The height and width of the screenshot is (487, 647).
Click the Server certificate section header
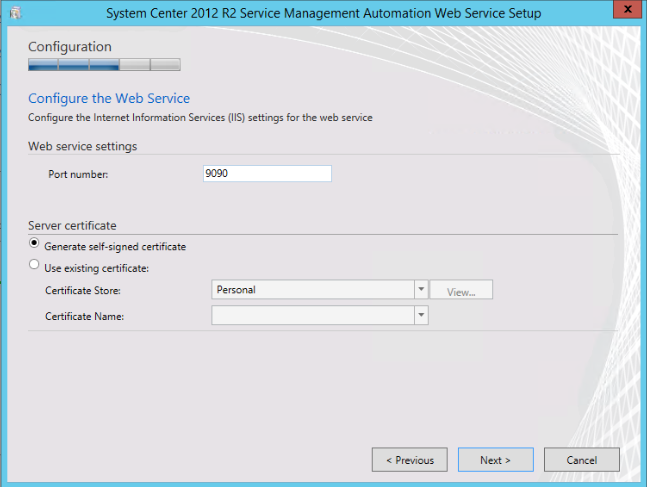tap(73, 226)
